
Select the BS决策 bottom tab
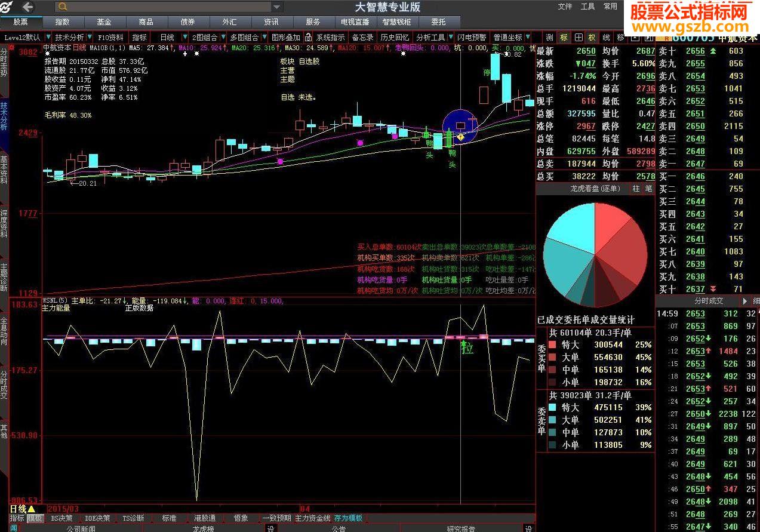(x=62, y=518)
